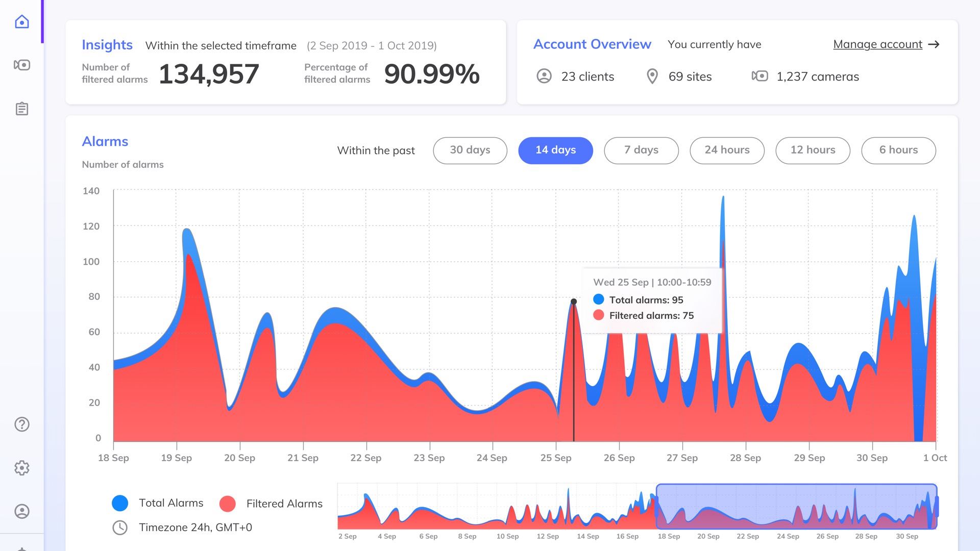Click the clients person icon
This screenshot has height=551, width=980.
(x=544, y=77)
